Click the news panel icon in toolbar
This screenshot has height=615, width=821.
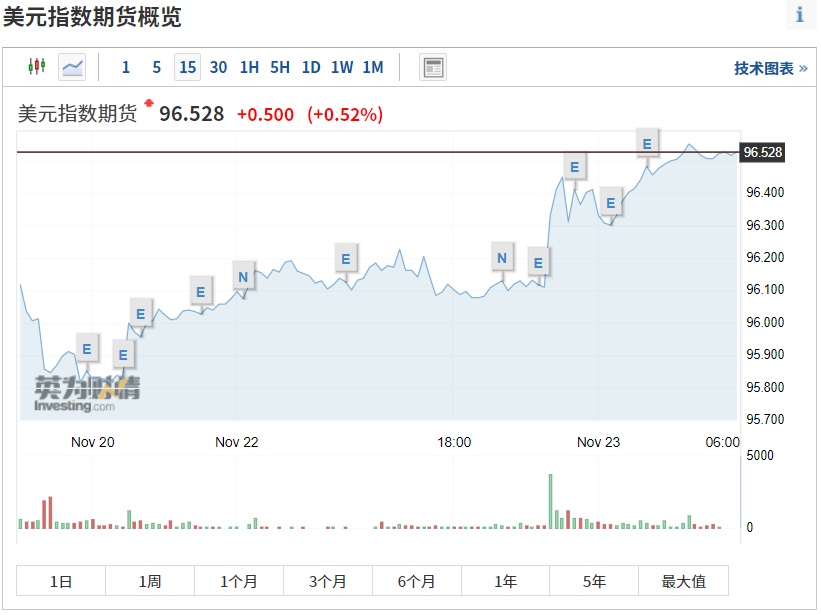433,67
